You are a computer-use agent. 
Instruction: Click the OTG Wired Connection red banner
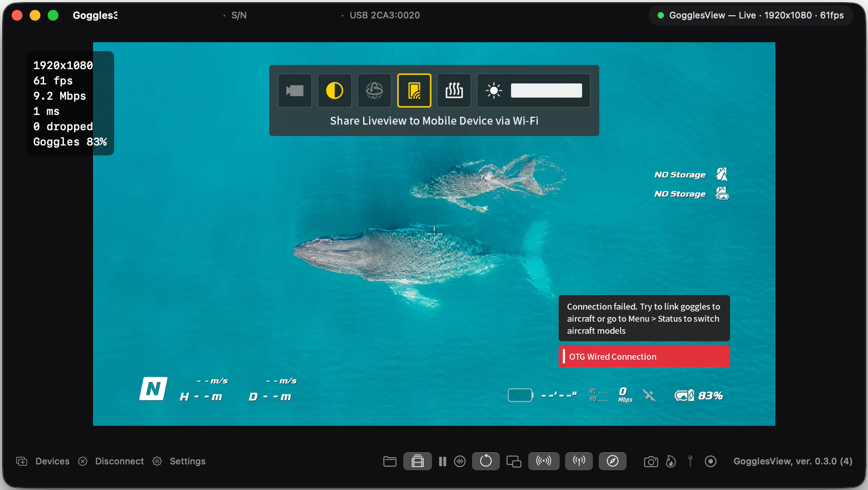(644, 356)
